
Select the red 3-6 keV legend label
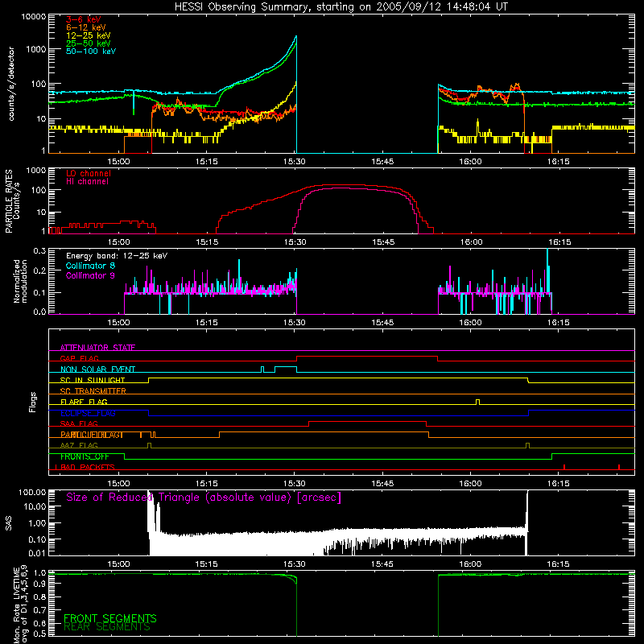pos(84,19)
